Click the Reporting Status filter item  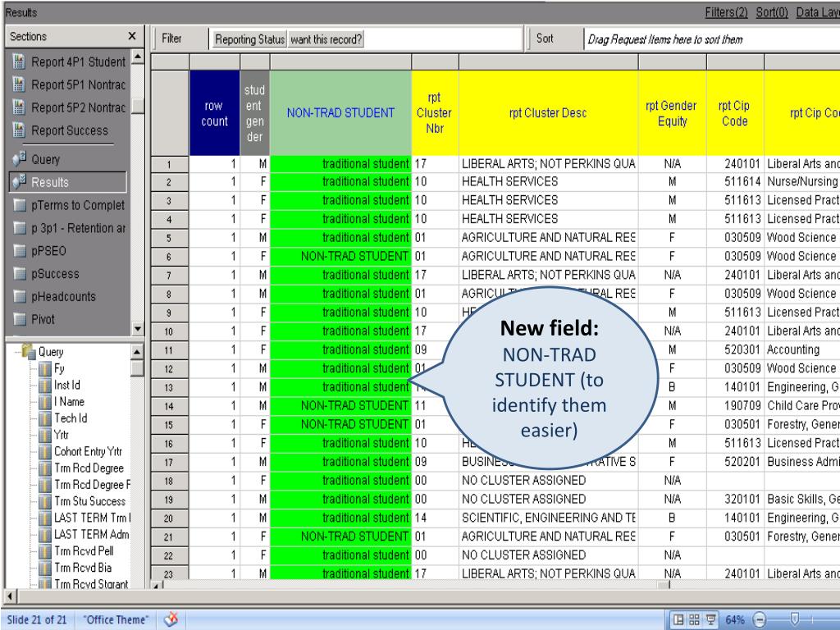249,39
